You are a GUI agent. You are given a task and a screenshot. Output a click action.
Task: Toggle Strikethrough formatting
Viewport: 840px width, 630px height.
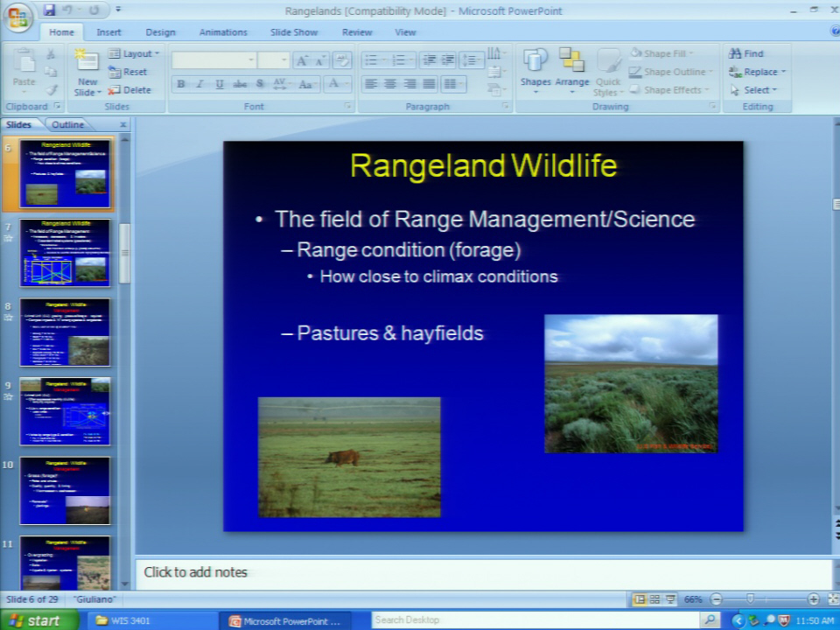click(240, 84)
